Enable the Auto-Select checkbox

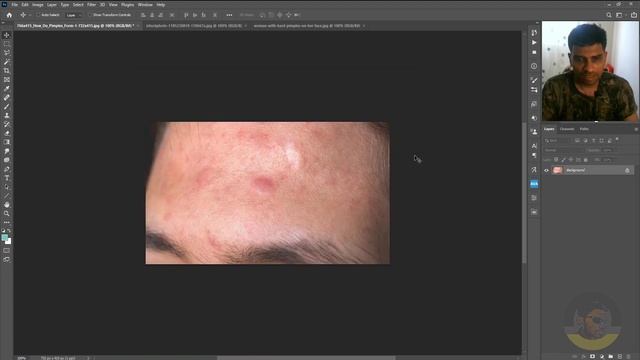point(38,15)
